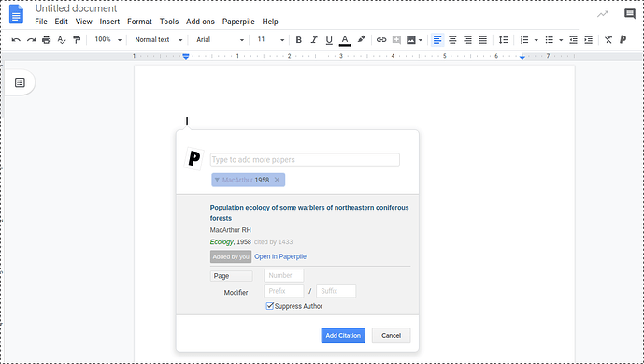Open line spacing options
The height and width of the screenshot is (364, 644).
point(504,40)
